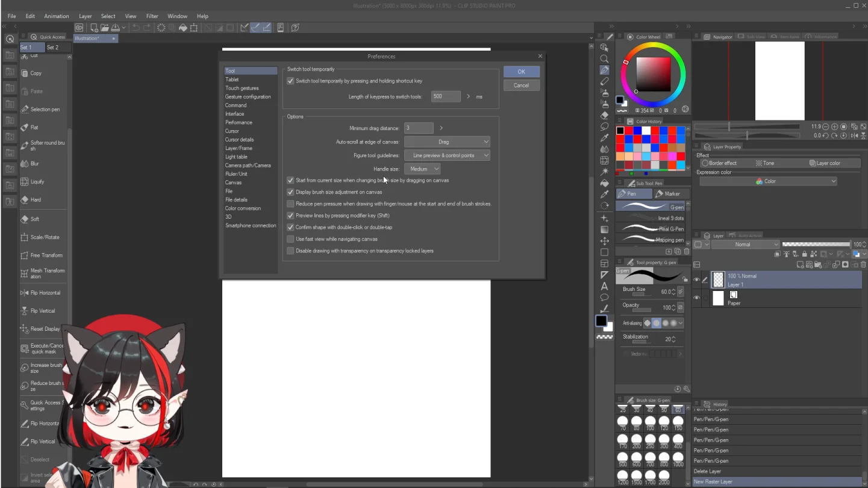Select the Gradient tool

tap(604, 230)
